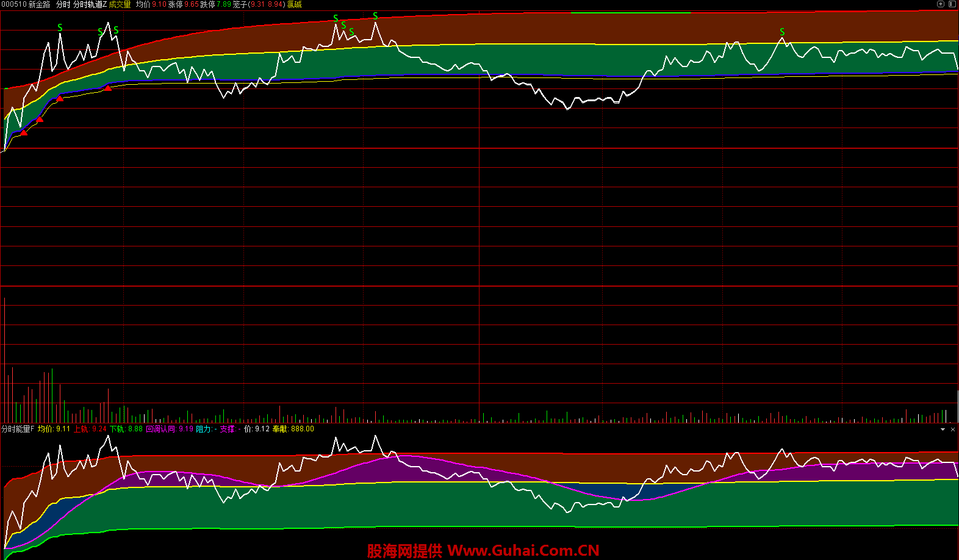The image size is (959, 560).
Task: Click the up-arrow icon in top-right corner
Action: pyautogui.click(x=940, y=4)
